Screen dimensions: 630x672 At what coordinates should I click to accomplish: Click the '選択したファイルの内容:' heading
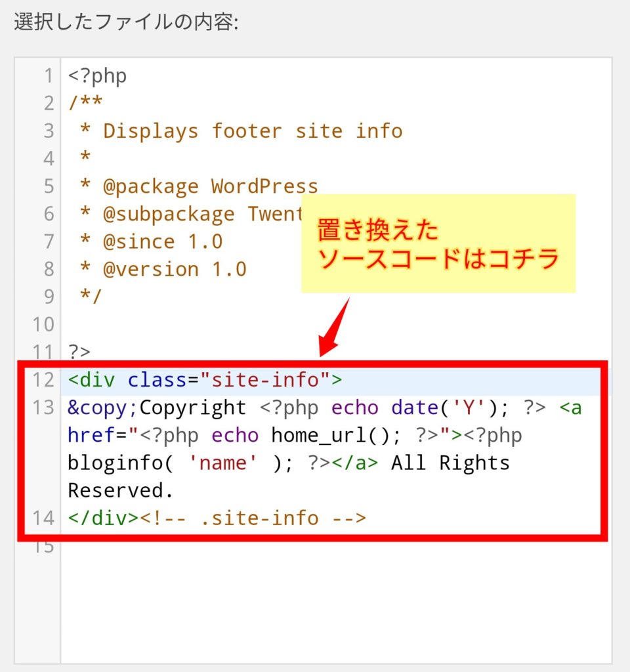click(126, 22)
